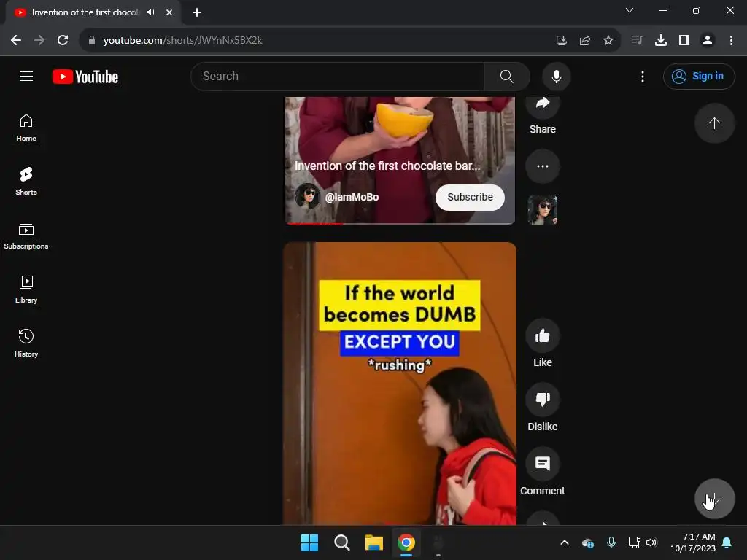
Task: Click the 'Invention of the first chocolate bar...' title
Action: point(387,166)
